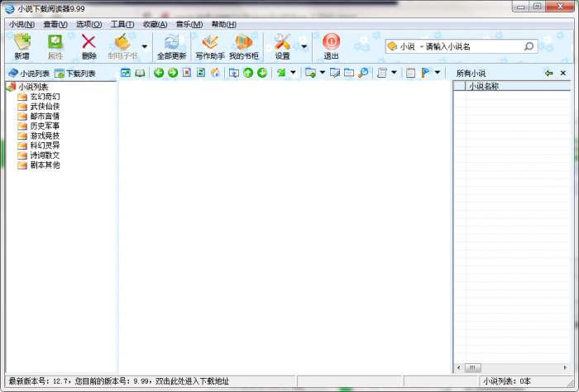Expand the scroll document dropdown arrow
Image resolution: width=579 pixels, height=392 pixels.
click(394, 72)
